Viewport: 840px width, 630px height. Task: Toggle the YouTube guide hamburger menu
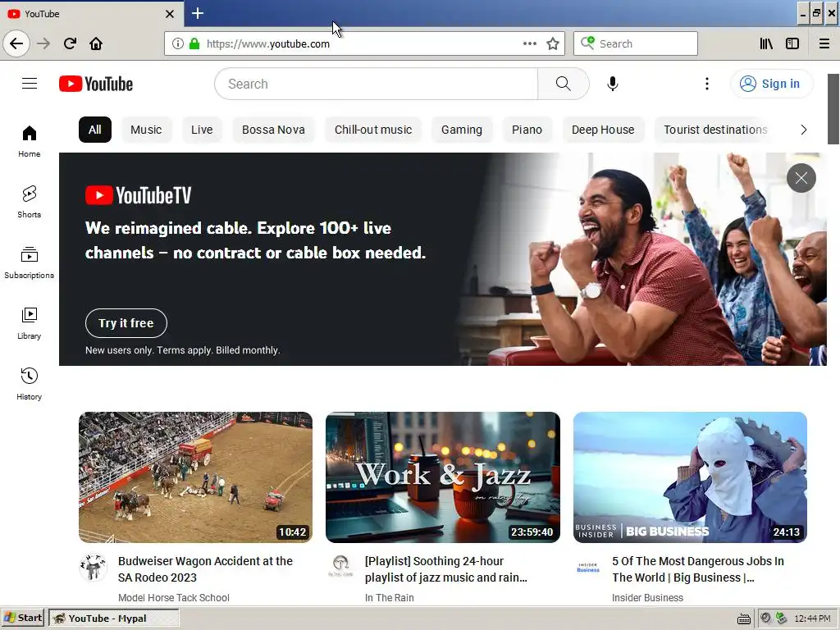click(x=30, y=84)
